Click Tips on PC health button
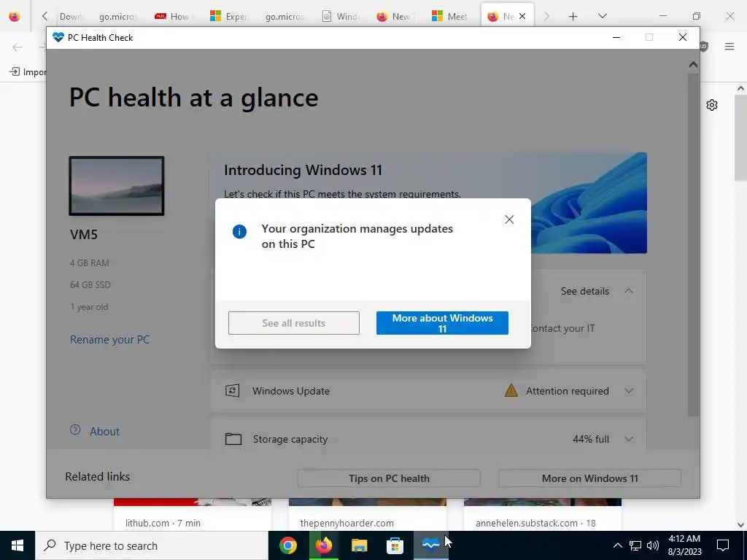 [389, 478]
